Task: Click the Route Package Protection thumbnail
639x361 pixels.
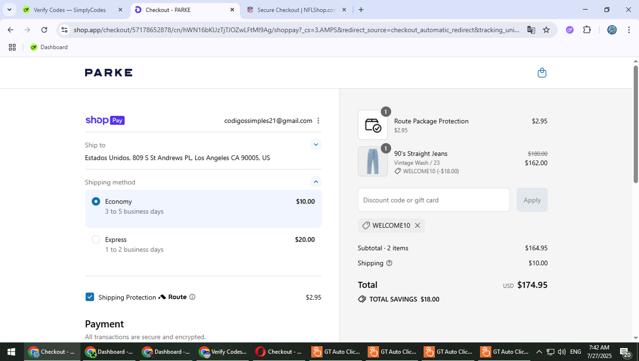Action: click(372, 125)
